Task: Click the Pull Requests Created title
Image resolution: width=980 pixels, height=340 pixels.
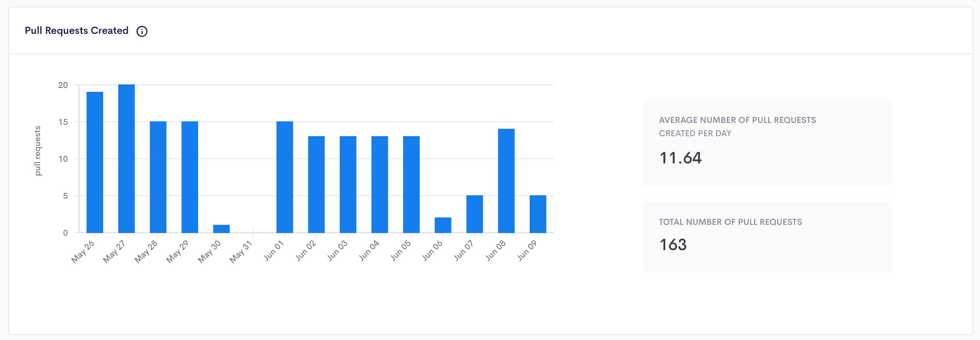Action: click(77, 31)
